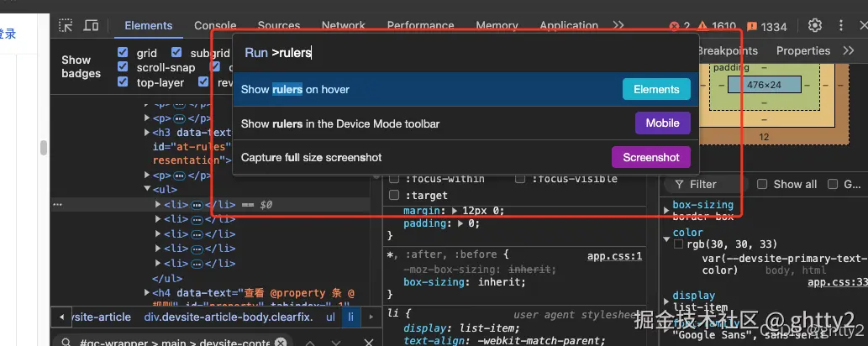This screenshot has width=868, height=346.
Task: Enable the :target pseudo-state checkbox
Action: 394,195
